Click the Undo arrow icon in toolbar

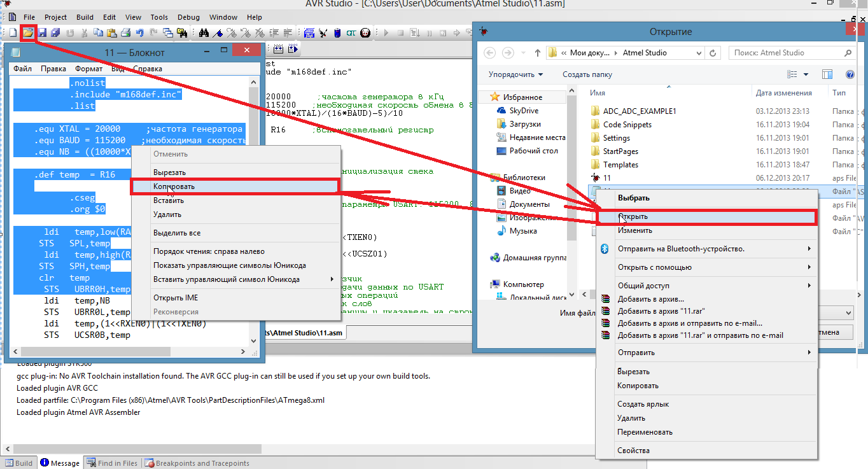click(x=139, y=32)
